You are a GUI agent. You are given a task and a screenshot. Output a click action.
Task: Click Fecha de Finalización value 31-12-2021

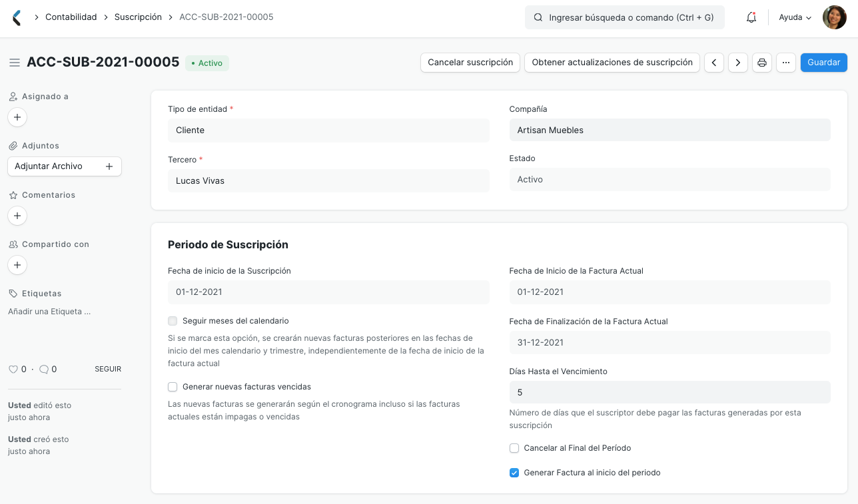(x=670, y=343)
